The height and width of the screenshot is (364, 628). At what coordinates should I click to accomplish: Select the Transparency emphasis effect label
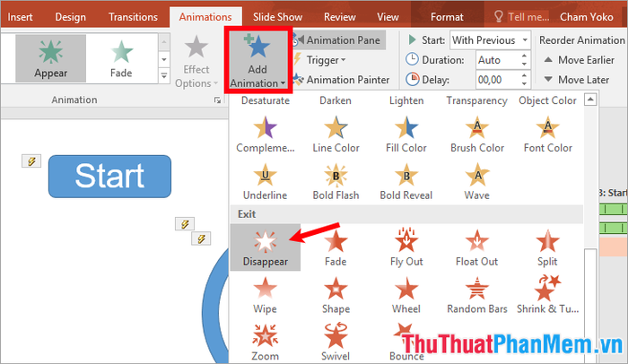[476, 100]
